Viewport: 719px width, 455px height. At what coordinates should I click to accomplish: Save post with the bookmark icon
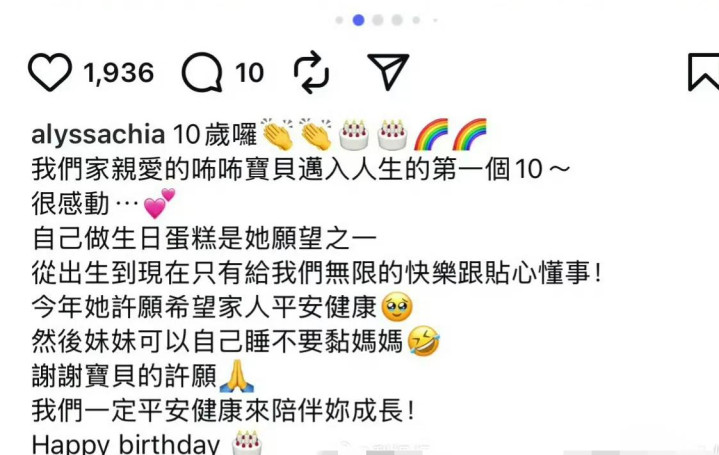point(704,72)
